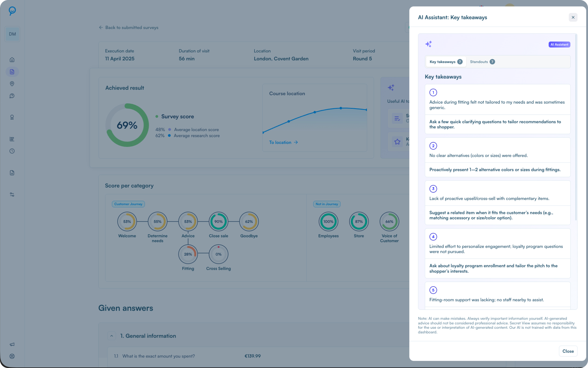Click 'Suggest a related item' recommendation text
Viewport: 588px width, 368px height.
491,215
